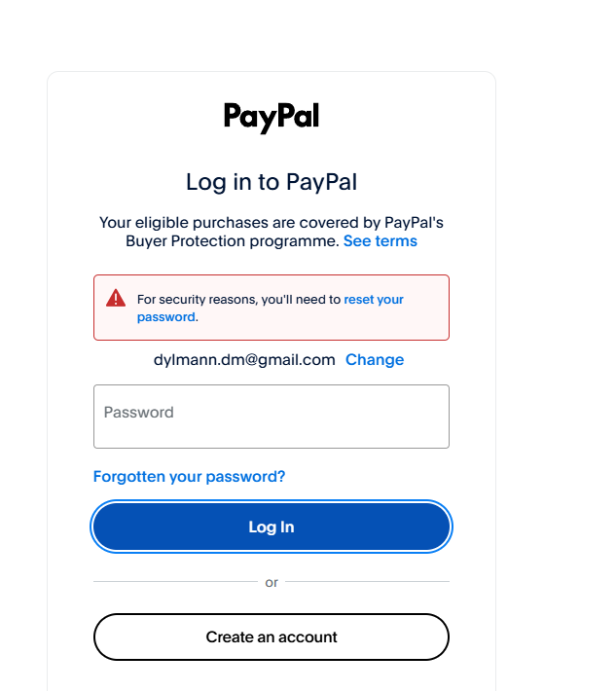Click Change next to the email address
616x691 pixels.
375,359
